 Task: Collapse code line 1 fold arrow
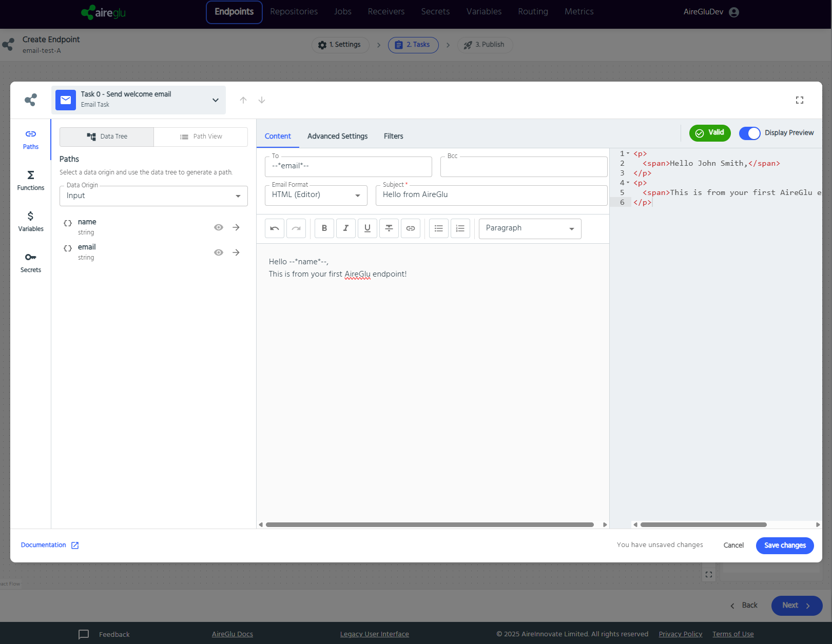tap(628, 153)
